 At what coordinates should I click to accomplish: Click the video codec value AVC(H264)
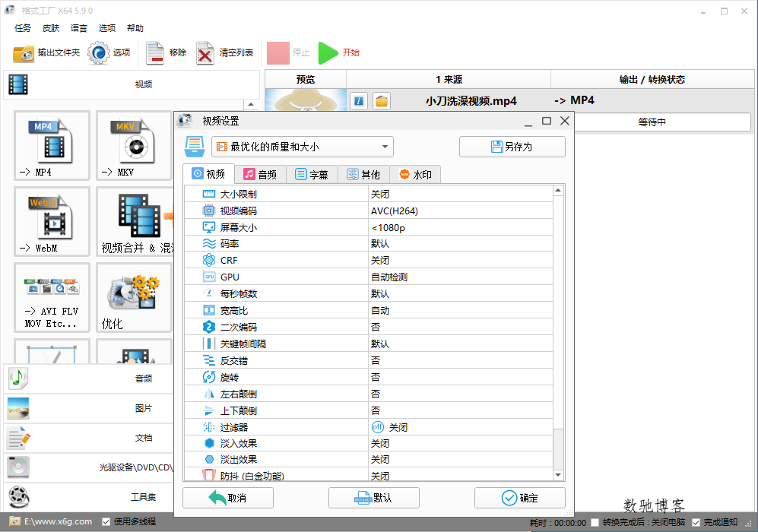coord(395,211)
